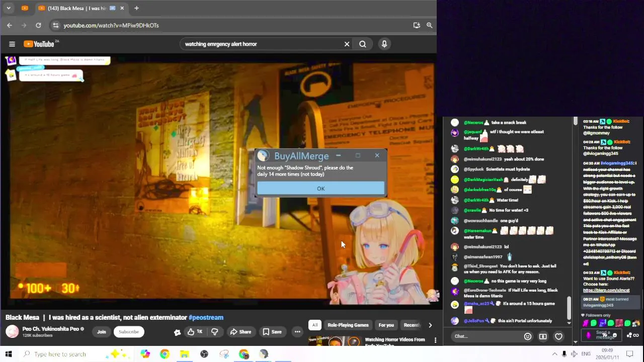Save video to playlist
Viewport: 644px width, 362px height.
272,332
